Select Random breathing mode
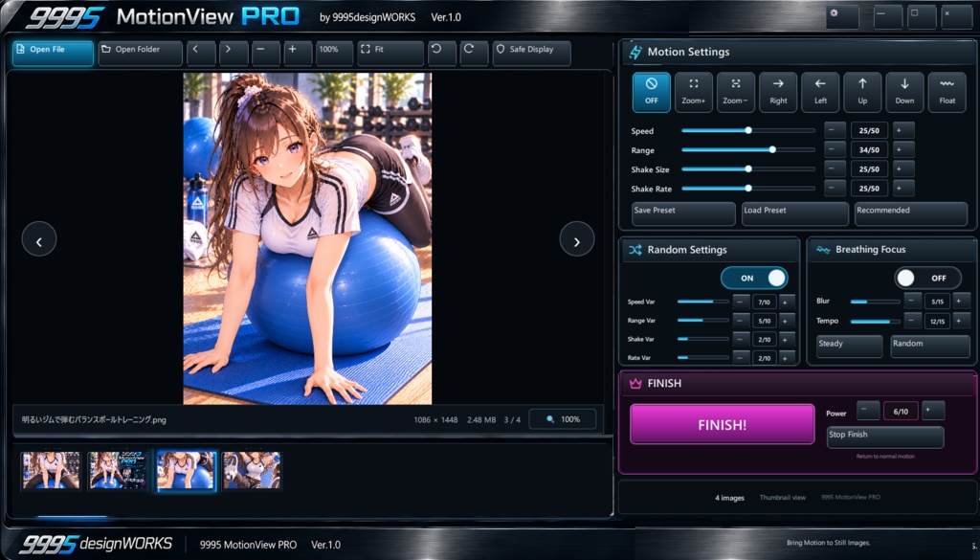This screenshot has height=560, width=980. pyautogui.click(x=930, y=347)
